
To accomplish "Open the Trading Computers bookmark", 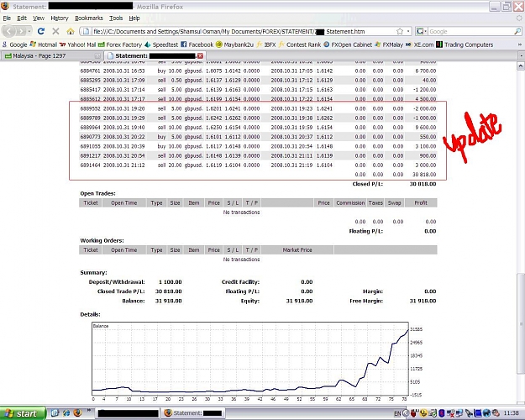I will pyautogui.click(x=465, y=45).
